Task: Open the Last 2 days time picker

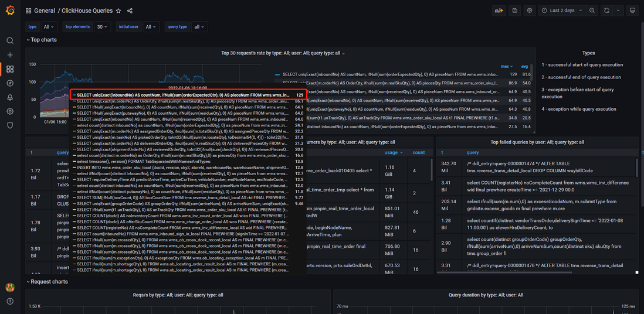Action: coord(561,11)
